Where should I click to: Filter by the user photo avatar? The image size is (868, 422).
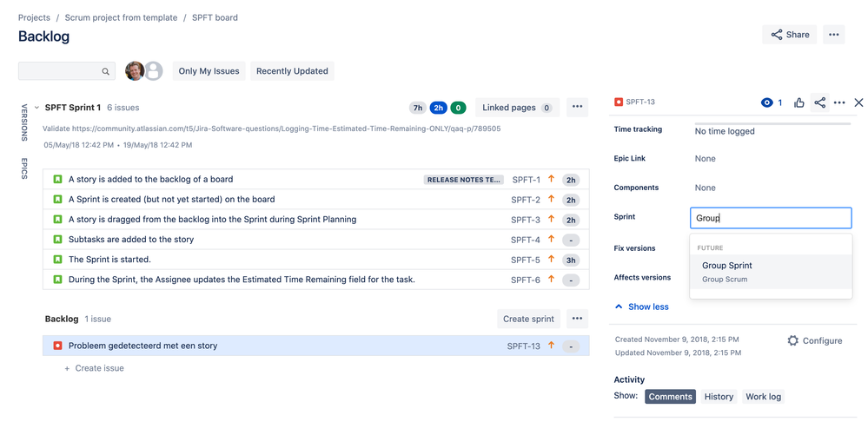135,71
